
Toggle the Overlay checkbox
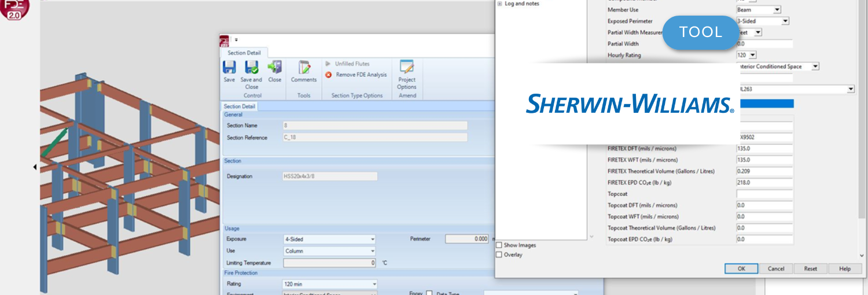(x=499, y=255)
